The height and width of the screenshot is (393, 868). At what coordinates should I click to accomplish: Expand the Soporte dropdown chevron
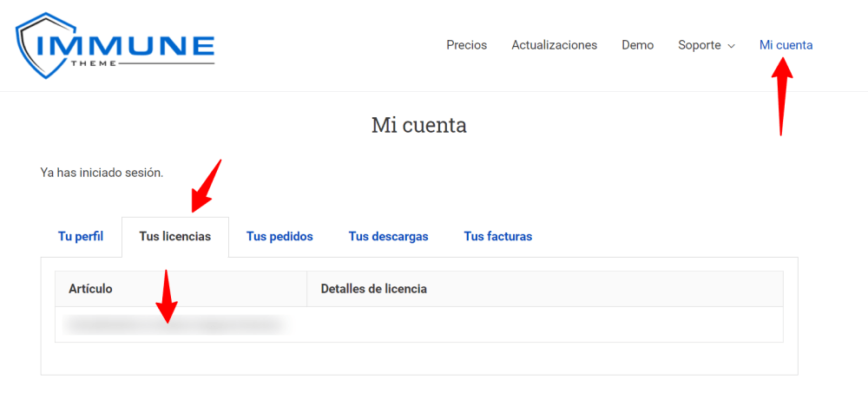pos(731,46)
